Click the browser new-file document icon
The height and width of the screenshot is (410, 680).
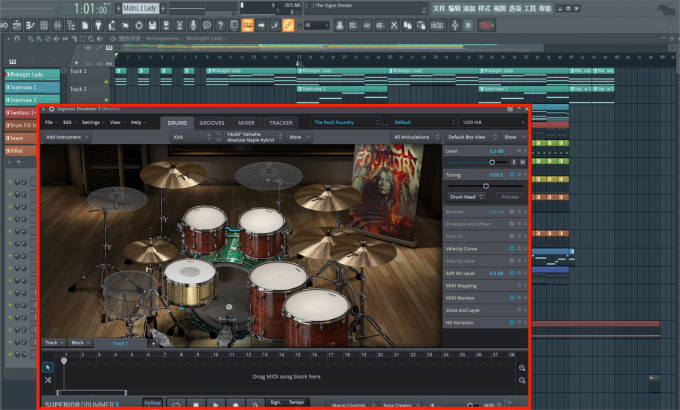click(x=85, y=26)
